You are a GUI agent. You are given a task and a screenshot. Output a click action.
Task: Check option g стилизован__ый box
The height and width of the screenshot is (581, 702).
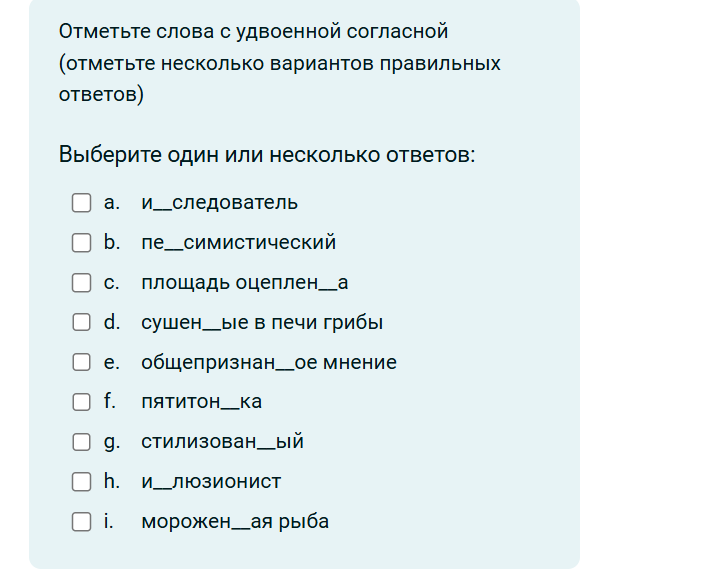[81, 442]
